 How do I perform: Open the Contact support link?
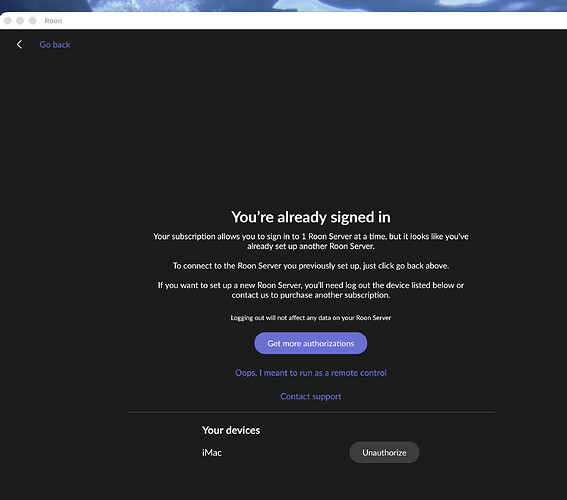point(311,397)
